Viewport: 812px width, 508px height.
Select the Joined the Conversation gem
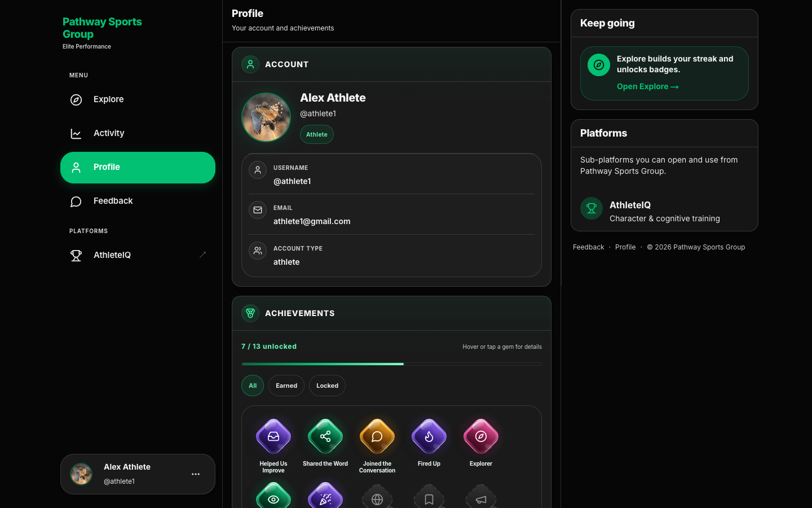pos(377,436)
